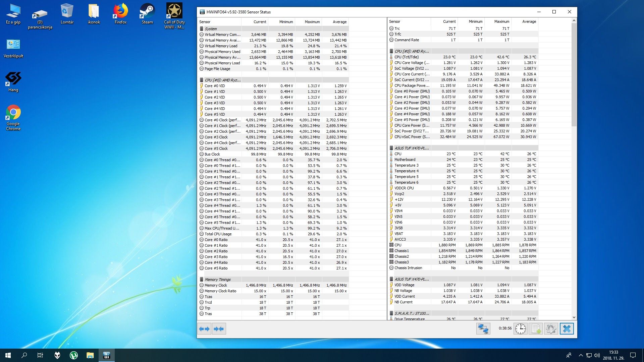Image resolution: width=644 pixels, height=362 pixels.
Task: Select the Page File Usage row
Action: pyautogui.click(x=274, y=69)
